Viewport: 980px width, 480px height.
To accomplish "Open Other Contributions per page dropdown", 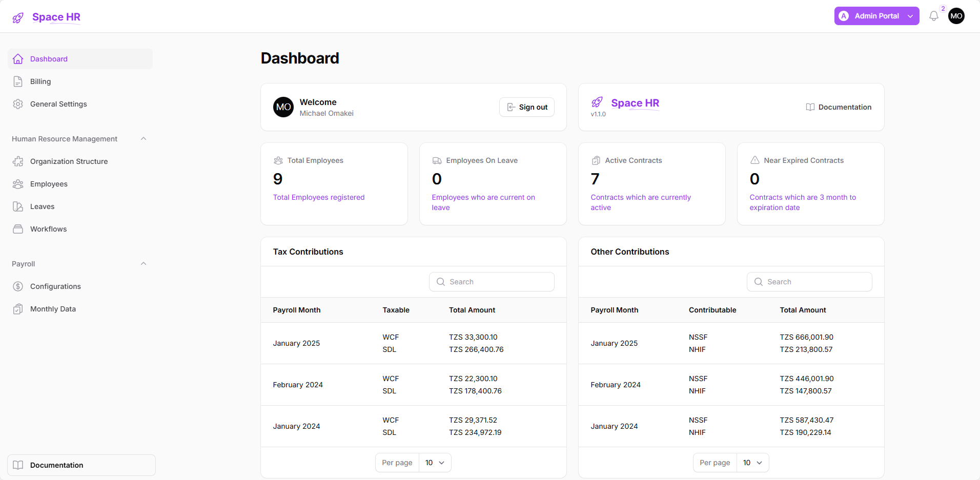I will [752, 463].
